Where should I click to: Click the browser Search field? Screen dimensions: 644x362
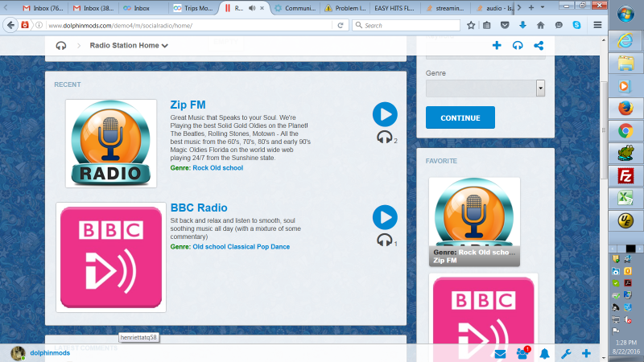(406, 26)
